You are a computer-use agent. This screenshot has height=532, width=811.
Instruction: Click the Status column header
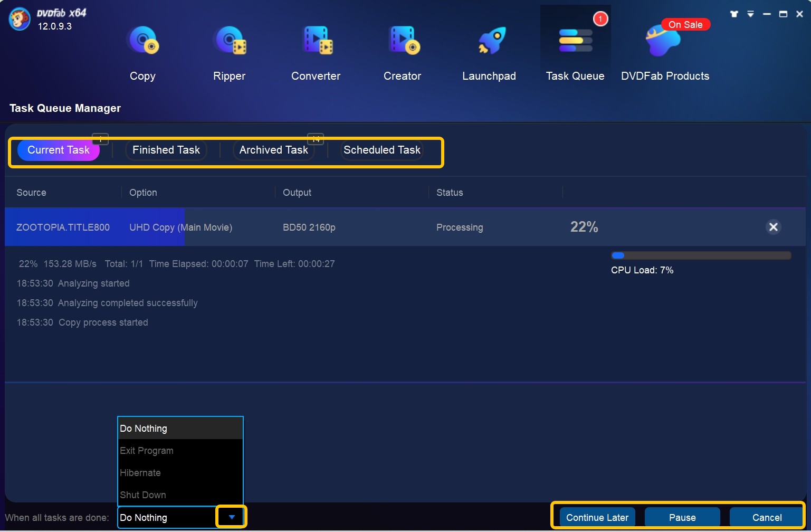pyautogui.click(x=450, y=193)
